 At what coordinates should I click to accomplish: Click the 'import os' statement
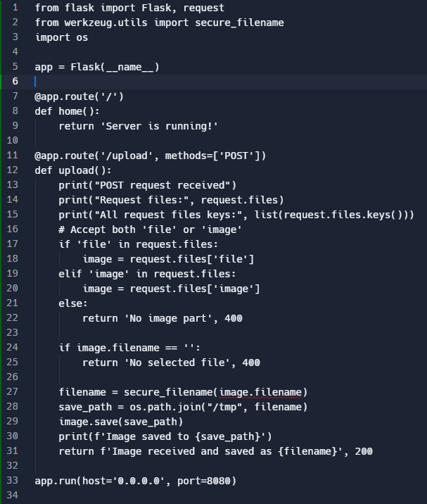pyautogui.click(x=61, y=37)
